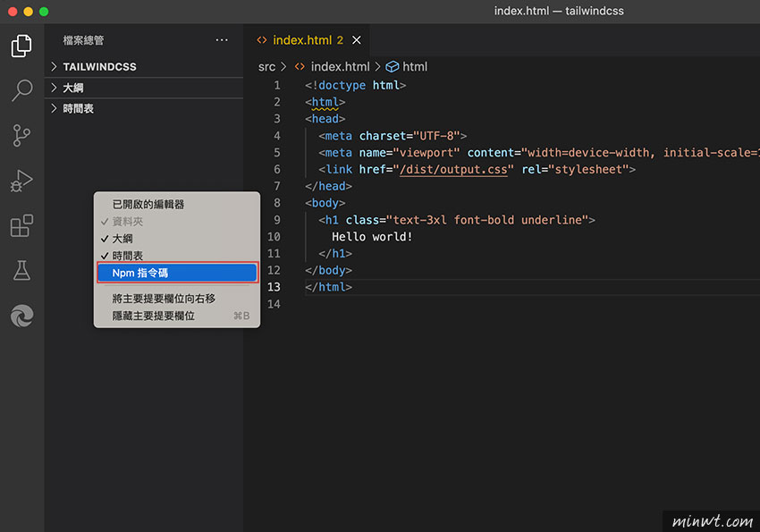Click index.html in the breadcrumb
The width and height of the screenshot is (760, 532).
[340, 67]
